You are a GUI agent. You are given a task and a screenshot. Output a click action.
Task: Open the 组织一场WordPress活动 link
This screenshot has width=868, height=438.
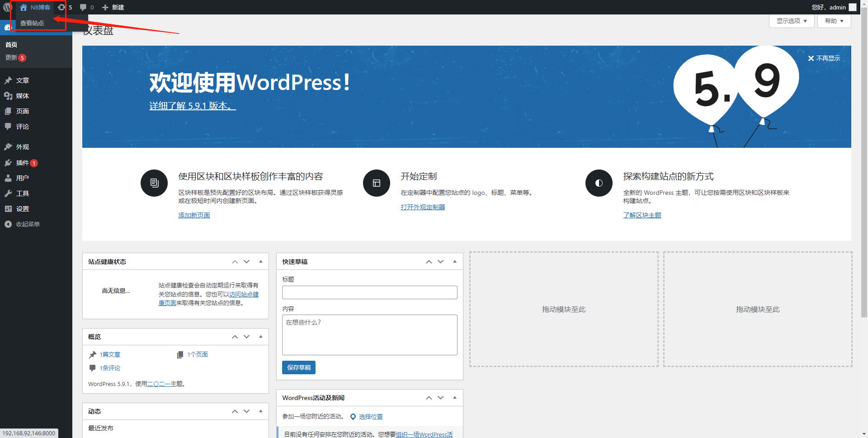[424, 434]
